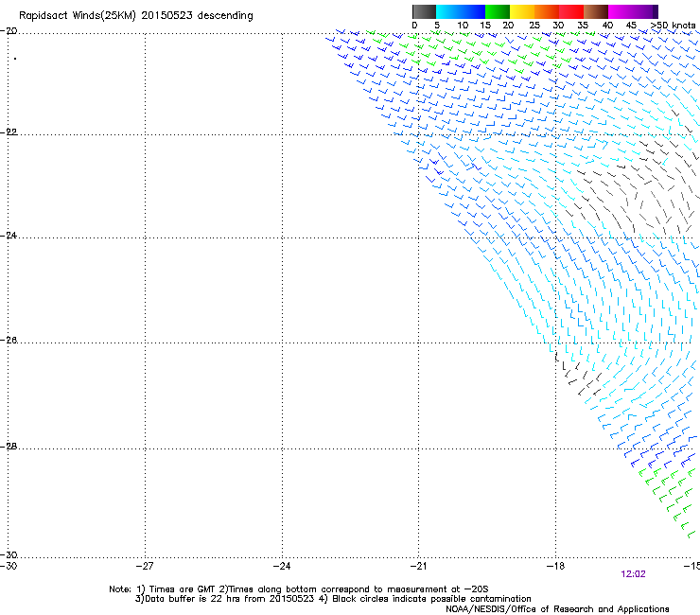
Task: Click the '-18' longitude axis label
Action: point(555,567)
